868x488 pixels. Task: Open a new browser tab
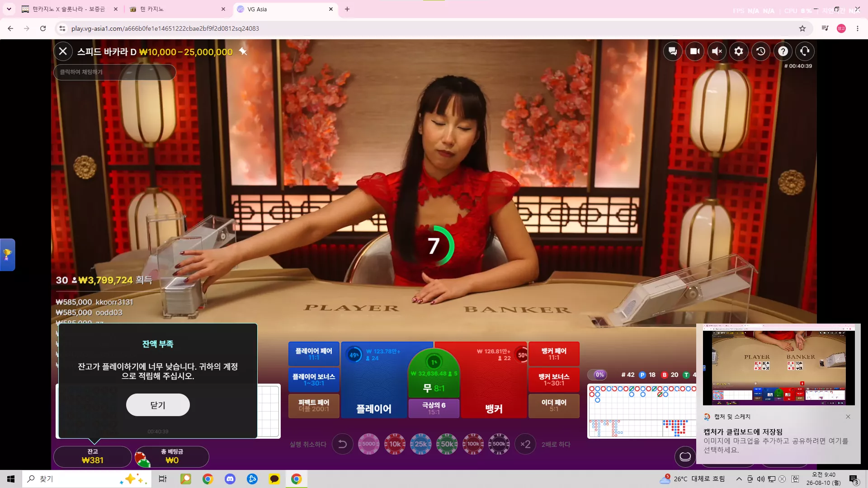(x=347, y=9)
